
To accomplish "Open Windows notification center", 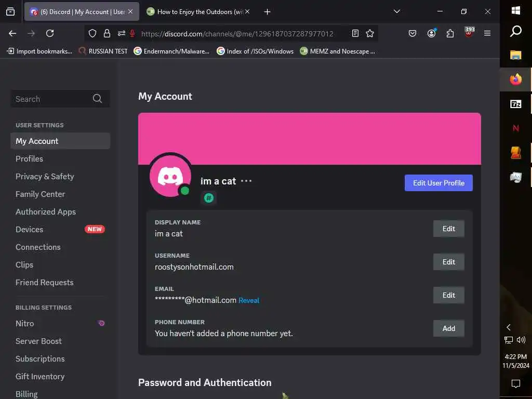I will pyautogui.click(x=516, y=383).
